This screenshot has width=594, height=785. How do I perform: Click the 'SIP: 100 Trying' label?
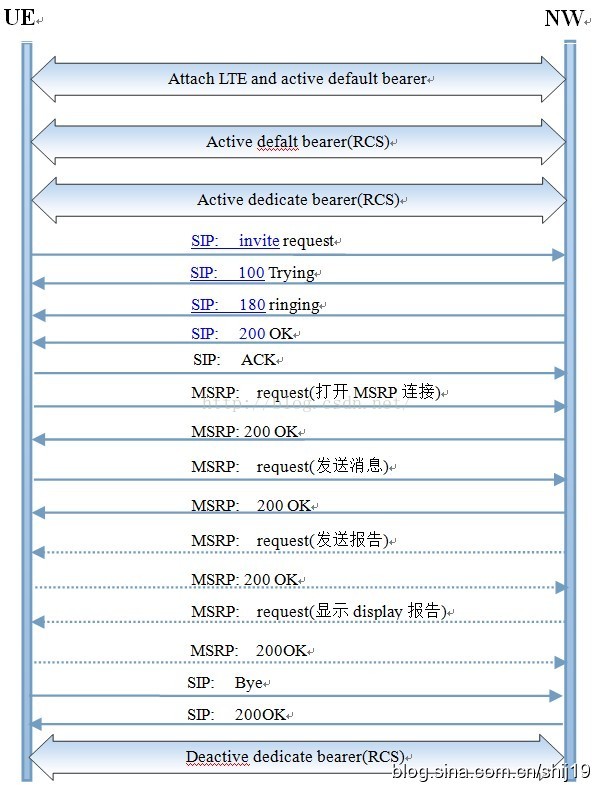click(252, 273)
